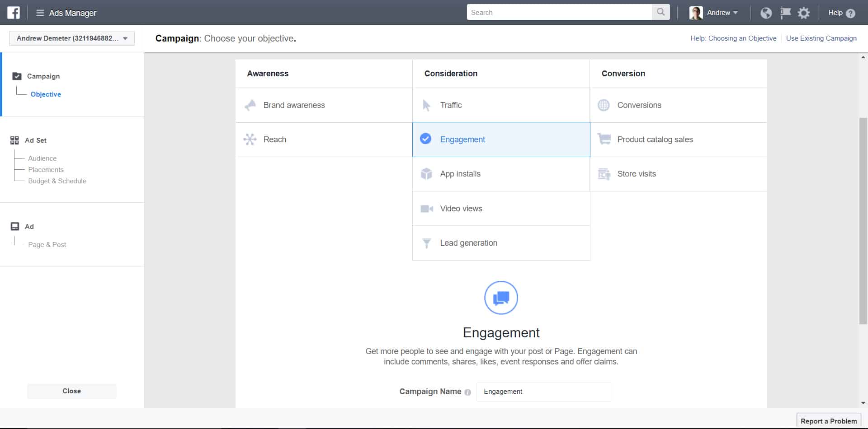Image resolution: width=868 pixels, height=429 pixels.
Task: Select the Reach objective
Action: pos(324,140)
